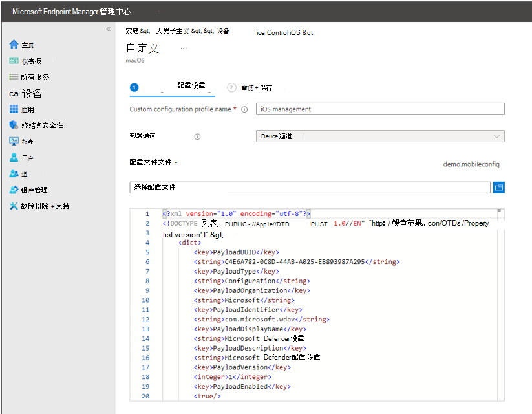
Task: Open the 组 groups icon
Action: click(x=14, y=174)
